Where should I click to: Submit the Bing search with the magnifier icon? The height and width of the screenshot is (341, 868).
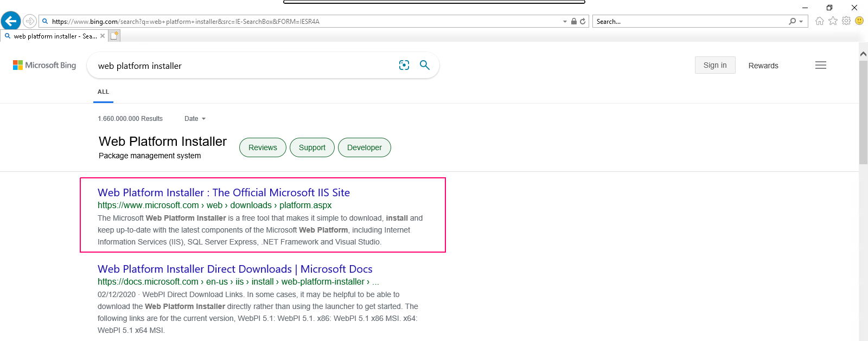point(425,65)
